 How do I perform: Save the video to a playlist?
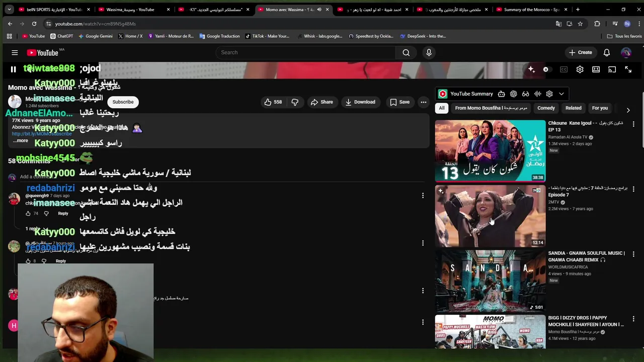(x=399, y=102)
